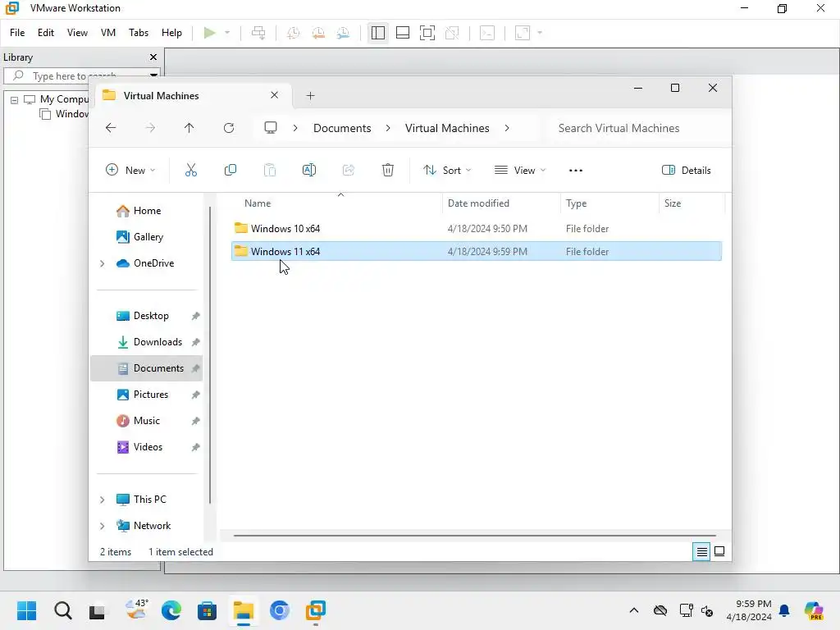840x630 pixels.
Task: Click the Delete trash icon
Action: tap(388, 171)
